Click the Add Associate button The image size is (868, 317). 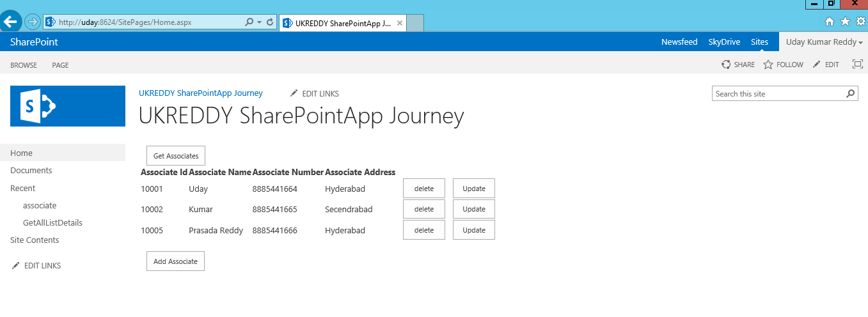pyautogui.click(x=175, y=261)
